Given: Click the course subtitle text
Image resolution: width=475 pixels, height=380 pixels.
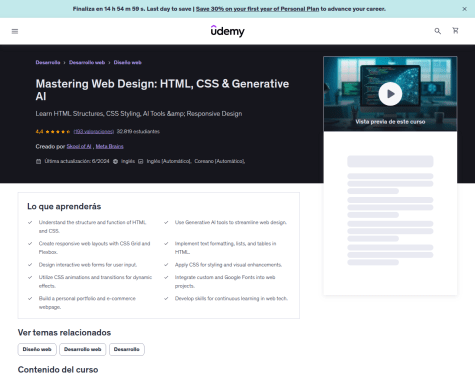Looking at the screenshot, I should (x=139, y=114).
